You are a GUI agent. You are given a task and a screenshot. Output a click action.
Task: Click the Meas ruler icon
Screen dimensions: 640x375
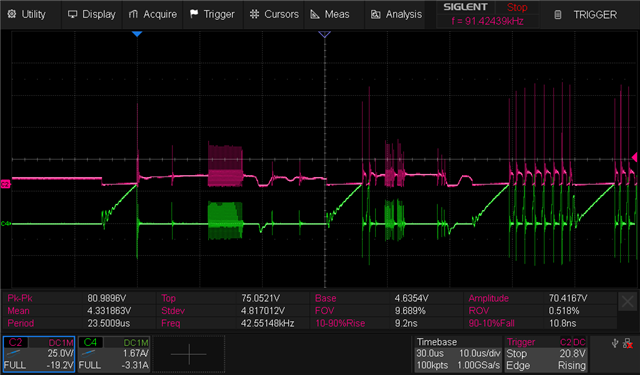point(315,14)
